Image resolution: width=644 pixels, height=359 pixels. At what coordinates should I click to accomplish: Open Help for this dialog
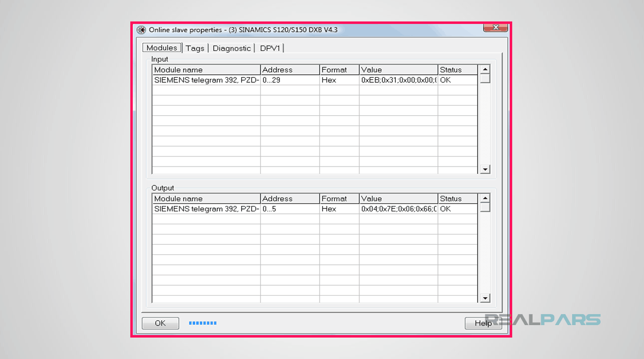483,323
